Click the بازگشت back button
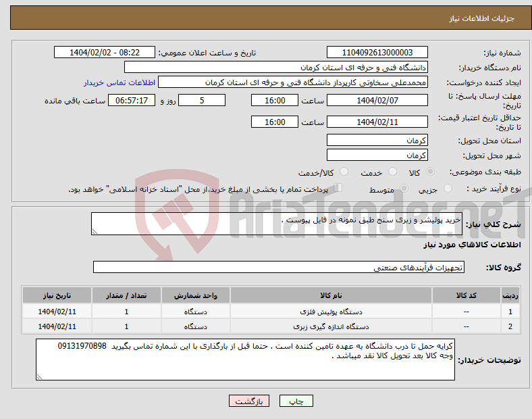This screenshot has width=532, height=419. [249, 401]
